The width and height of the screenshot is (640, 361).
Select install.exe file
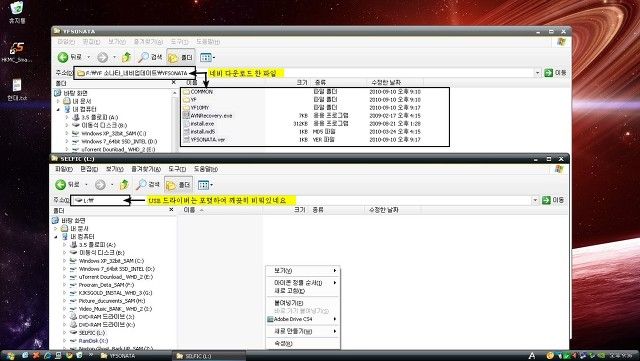point(198,123)
